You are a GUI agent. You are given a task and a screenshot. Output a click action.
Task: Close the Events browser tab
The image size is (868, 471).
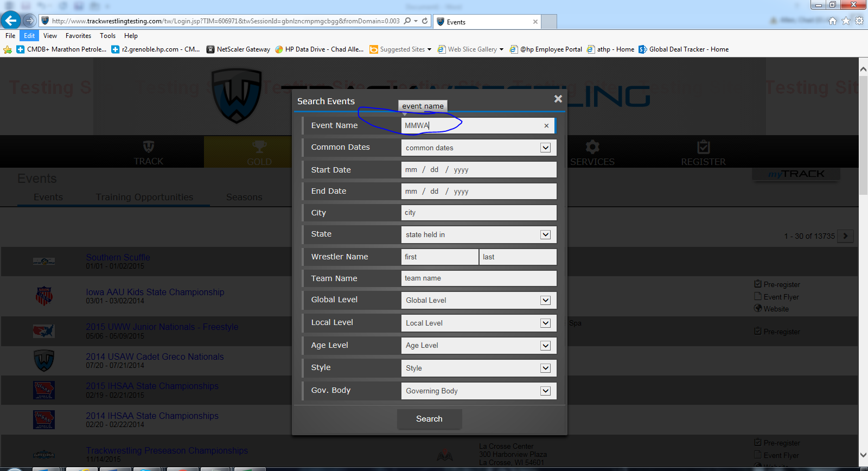[x=535, y=22]
